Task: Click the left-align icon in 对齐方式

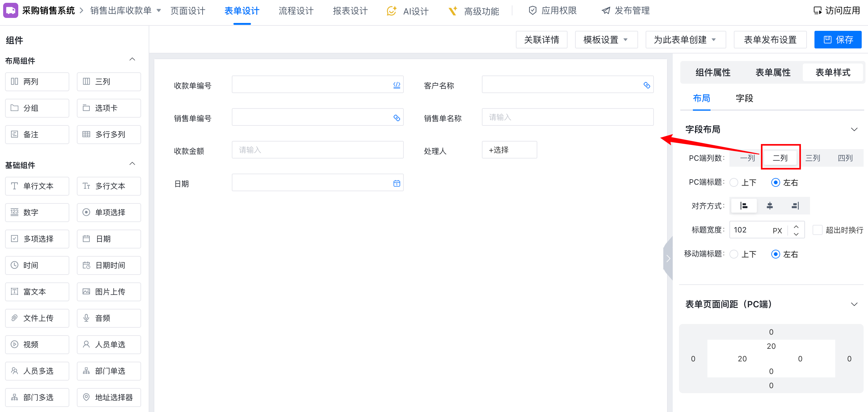Action: [x=744, y=206]
